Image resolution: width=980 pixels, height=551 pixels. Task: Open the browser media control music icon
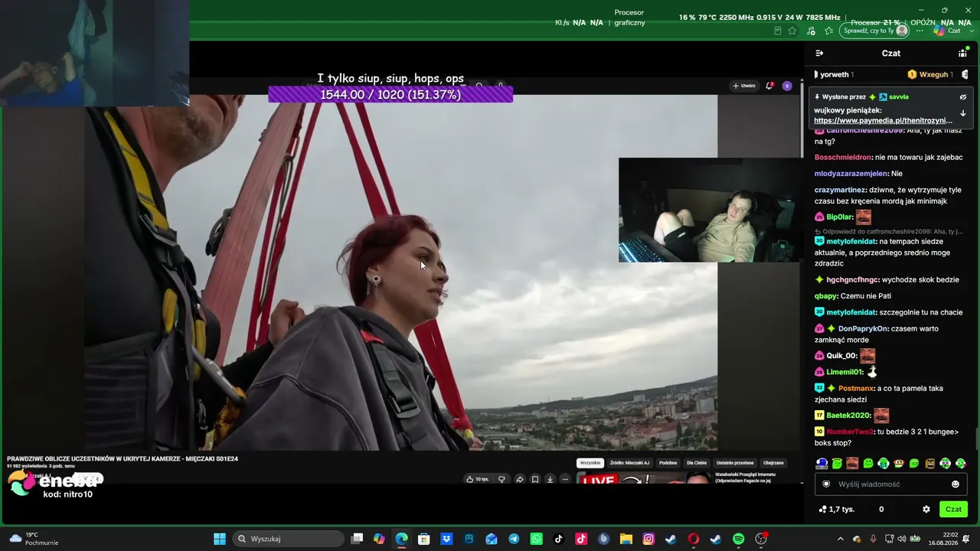[x=811, y=31]
